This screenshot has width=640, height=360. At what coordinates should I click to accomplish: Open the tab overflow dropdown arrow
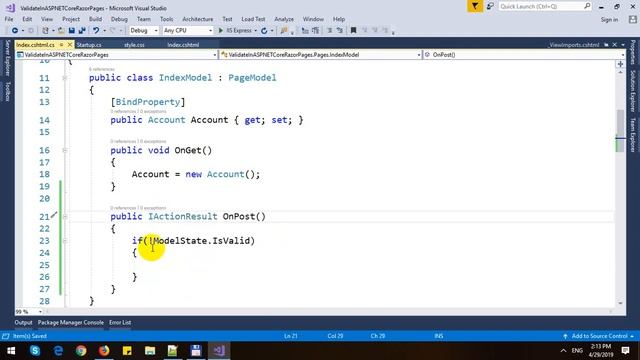click(623, 44)
